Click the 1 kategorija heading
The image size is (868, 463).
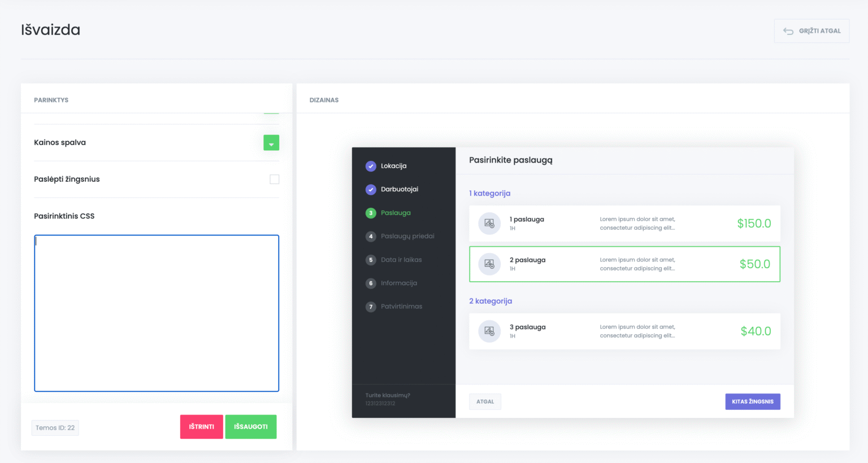click(x=490, y=194)
